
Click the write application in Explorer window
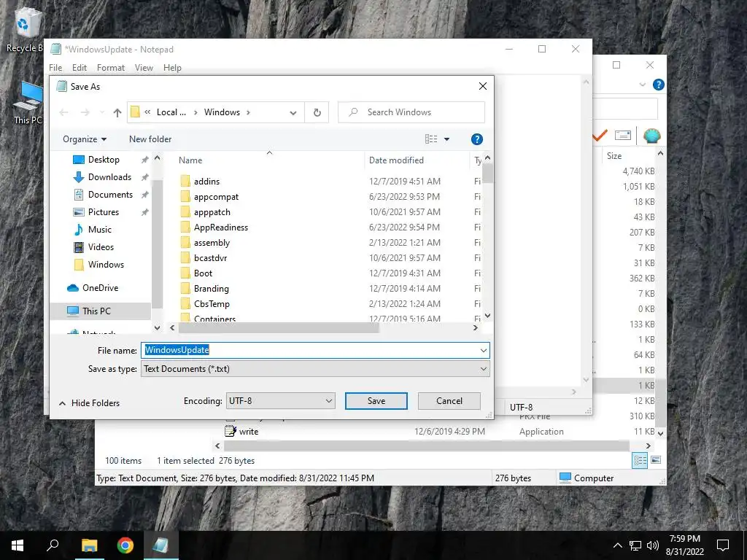(x=242, y=432)
